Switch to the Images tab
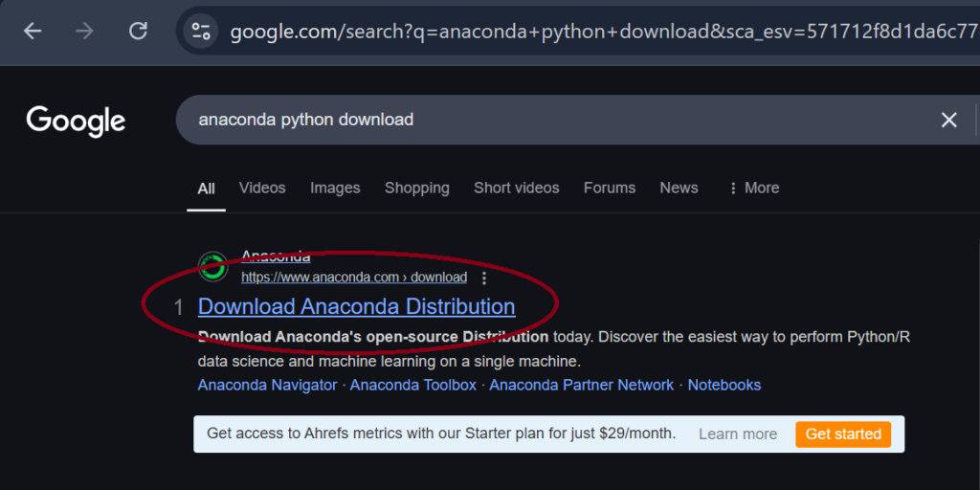 335,189
